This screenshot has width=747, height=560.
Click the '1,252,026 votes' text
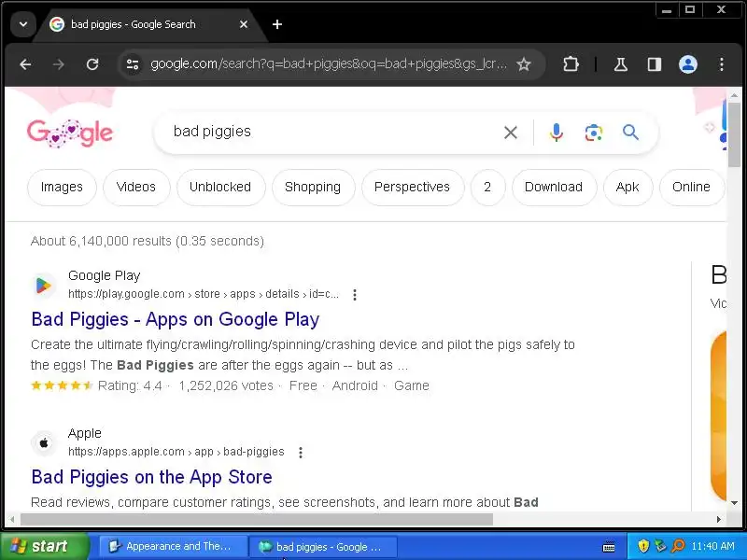(226, 385)
